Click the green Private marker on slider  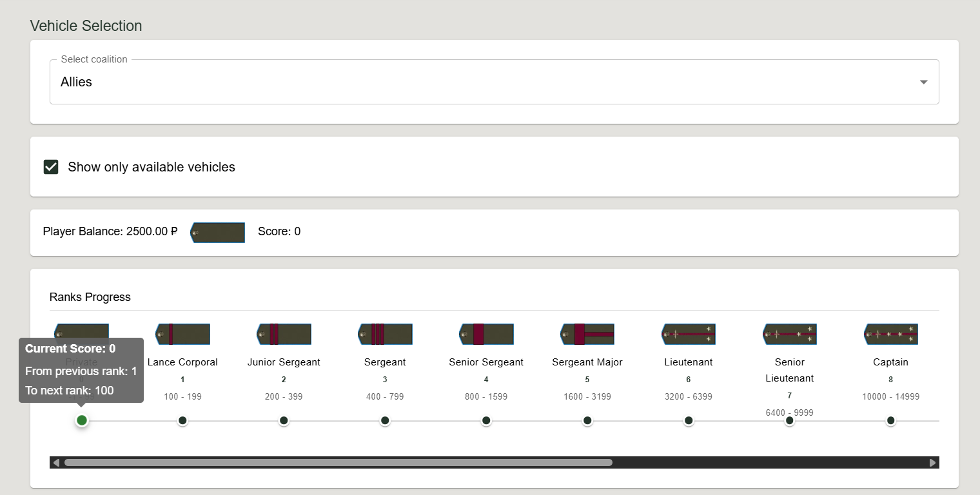coord(81,420)
